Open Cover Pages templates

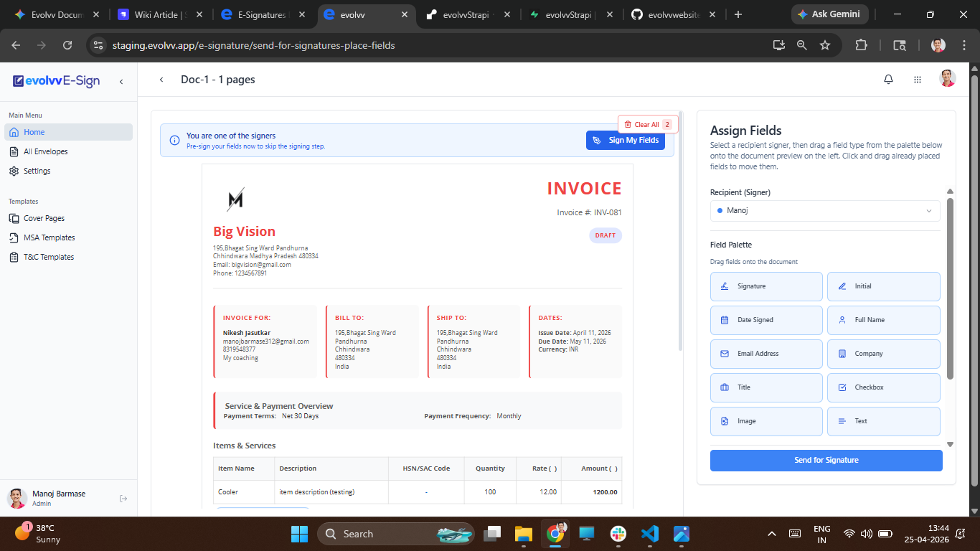click(68, 218)
